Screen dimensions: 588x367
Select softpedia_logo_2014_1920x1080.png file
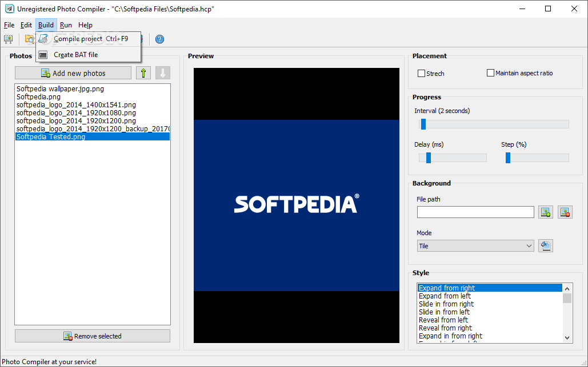pos(93,112)
